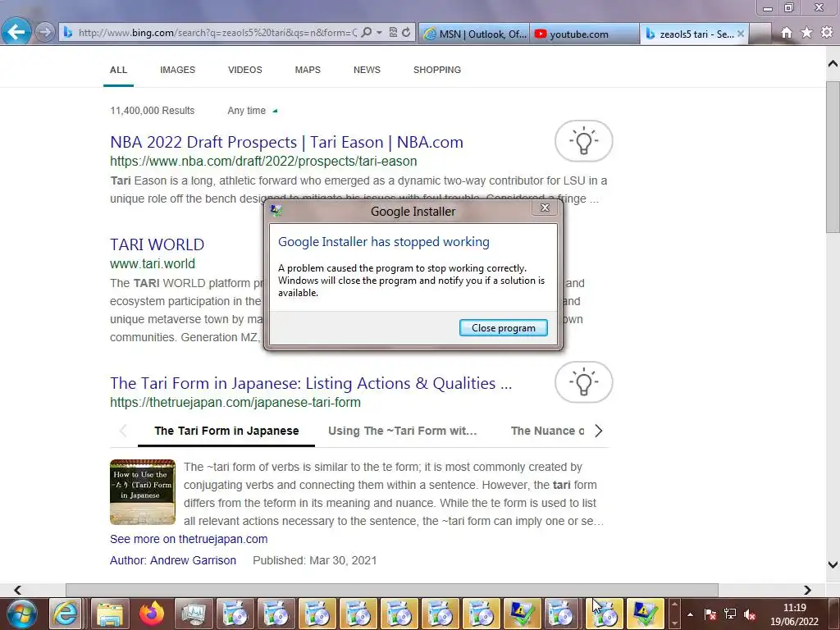Open Firefox from the taskbar

[x=152, y=614]
